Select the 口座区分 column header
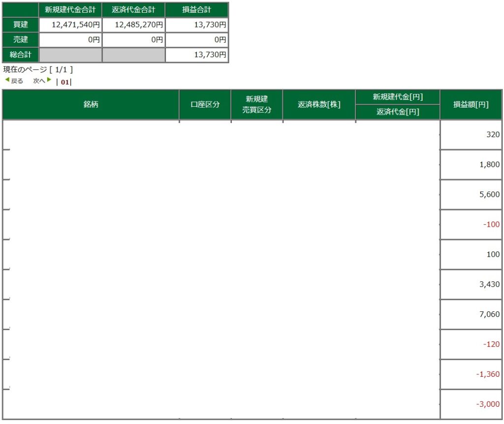 205,104
